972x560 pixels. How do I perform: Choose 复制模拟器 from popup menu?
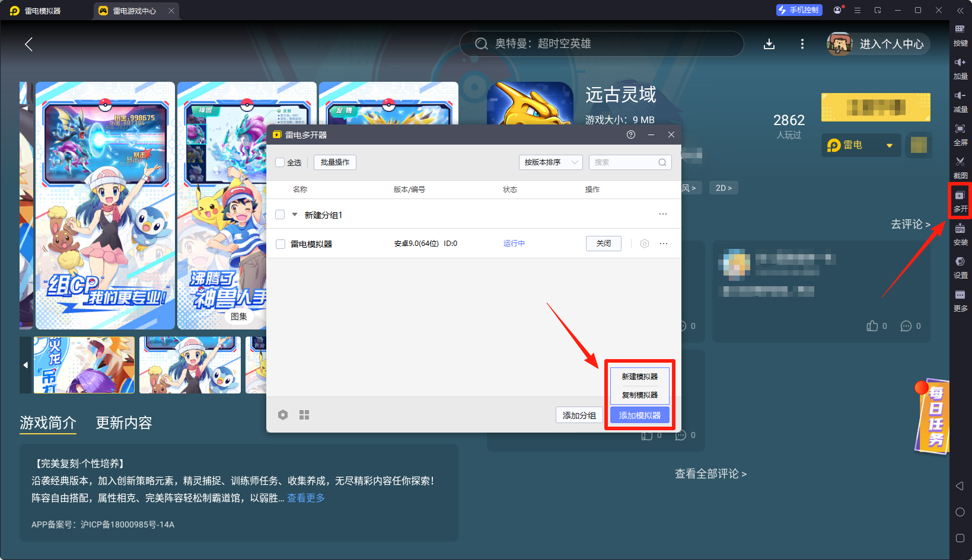640,395
